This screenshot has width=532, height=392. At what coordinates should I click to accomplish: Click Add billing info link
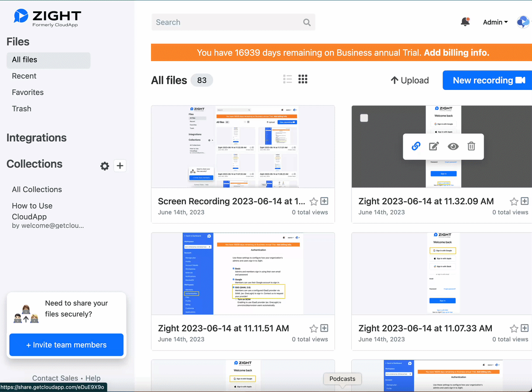[x=456, y=53]
